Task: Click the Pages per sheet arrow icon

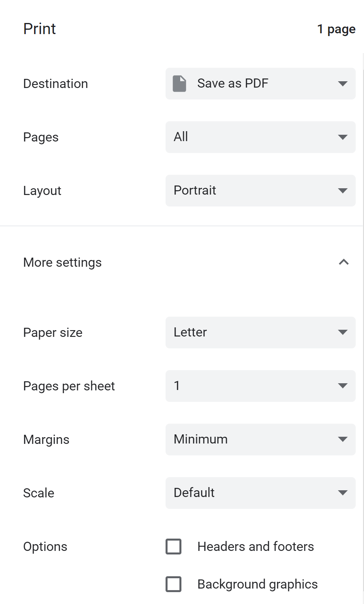Action: coord(343,386)
